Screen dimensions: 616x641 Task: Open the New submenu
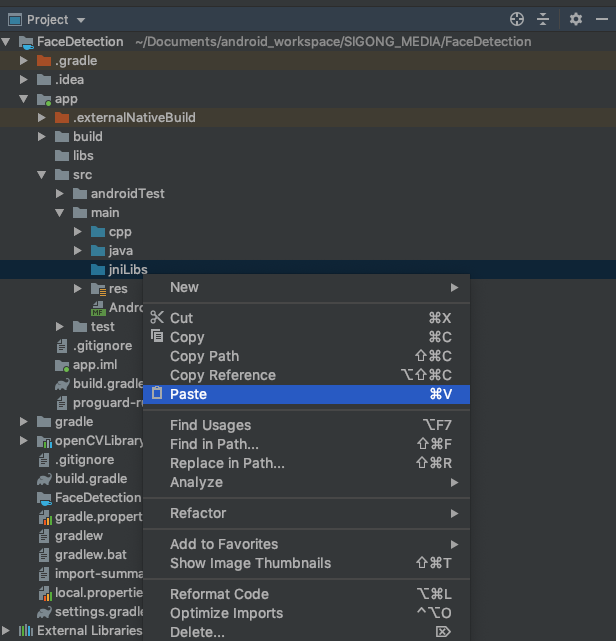[x=306, y=287]
